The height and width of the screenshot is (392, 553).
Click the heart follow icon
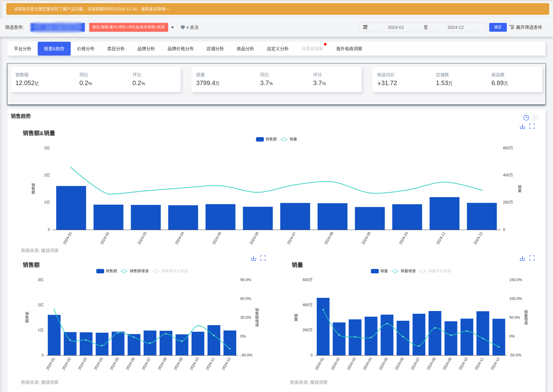[183, 27]
